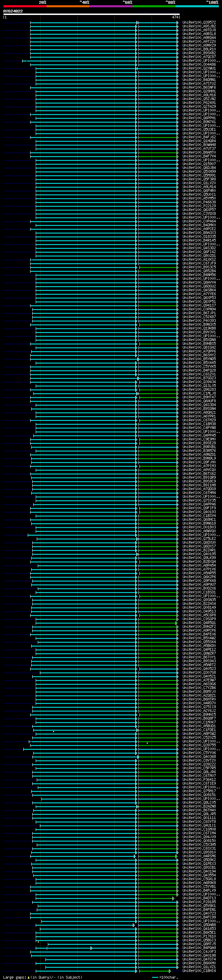Image resolution: width=222 pixels, height=980 pixels.
Task: Open hit UniRef100_A9SJB2
Action: coord(199,26)
